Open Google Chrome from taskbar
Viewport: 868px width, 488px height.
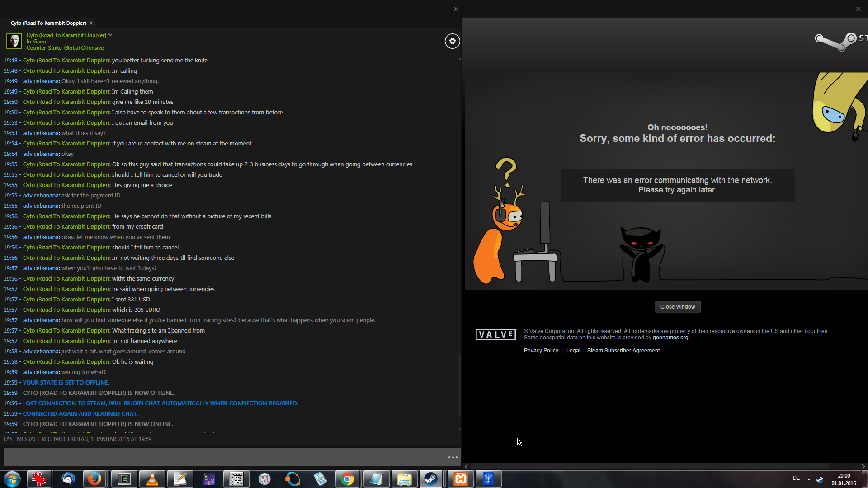(x=347, y=479)
